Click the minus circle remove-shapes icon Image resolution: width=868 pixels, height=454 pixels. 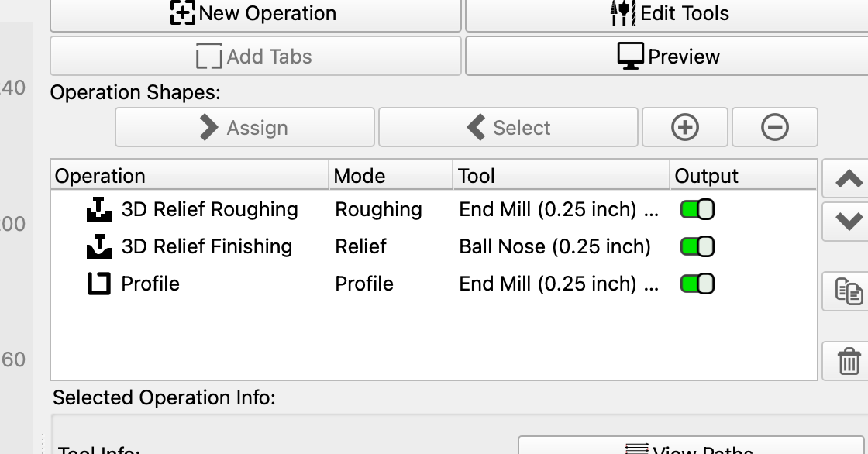point(774,127)
